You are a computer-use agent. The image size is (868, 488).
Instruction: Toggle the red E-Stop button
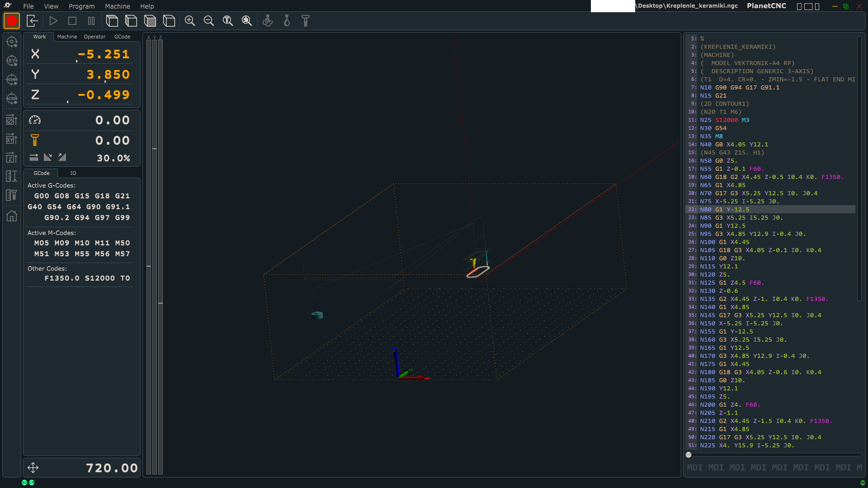(x=12, y=21)
